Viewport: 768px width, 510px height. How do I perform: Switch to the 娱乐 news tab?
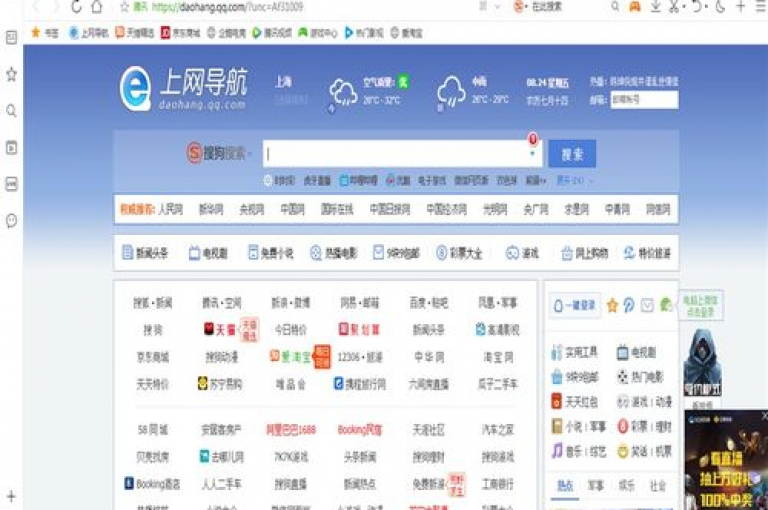pos(626,486)
